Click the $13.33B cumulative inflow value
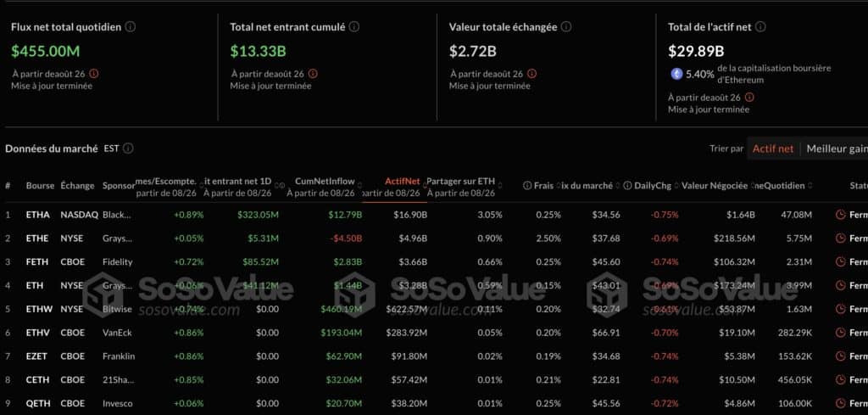The height and width of the screenshot is (415, 868). coord(258,52)
